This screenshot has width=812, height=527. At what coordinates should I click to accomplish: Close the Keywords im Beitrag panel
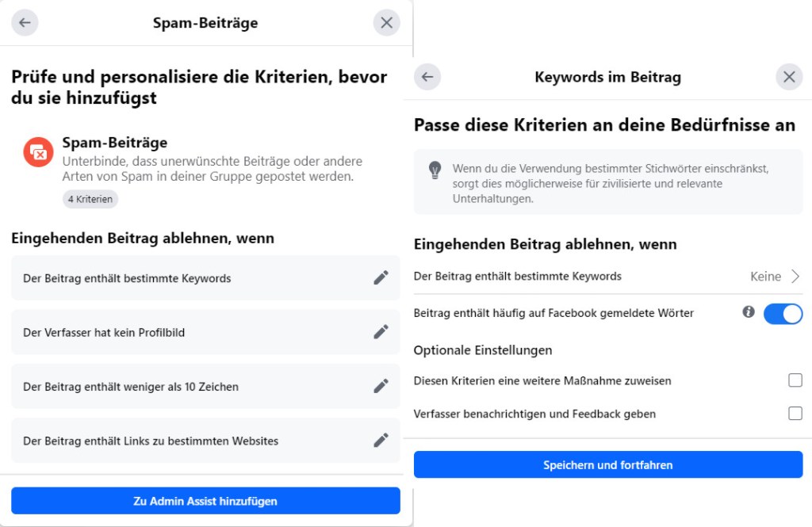click(789, 77)
